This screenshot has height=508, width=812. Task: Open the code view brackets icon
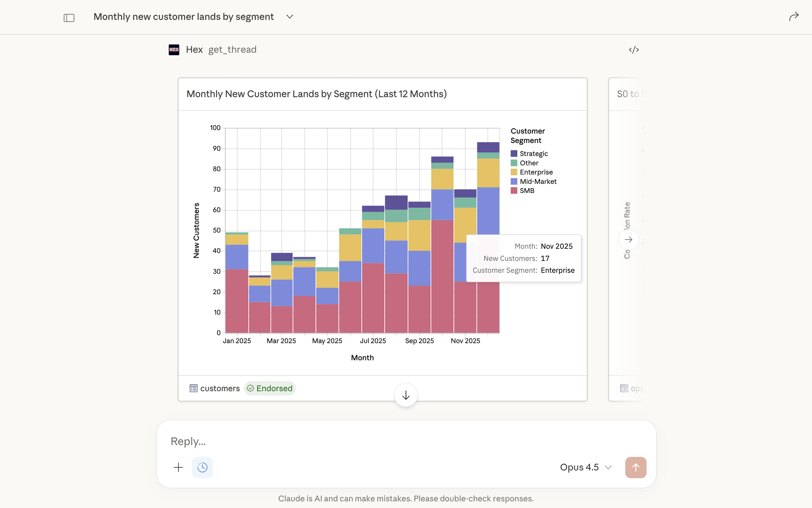pyautogui.click(x=634, y=50)
